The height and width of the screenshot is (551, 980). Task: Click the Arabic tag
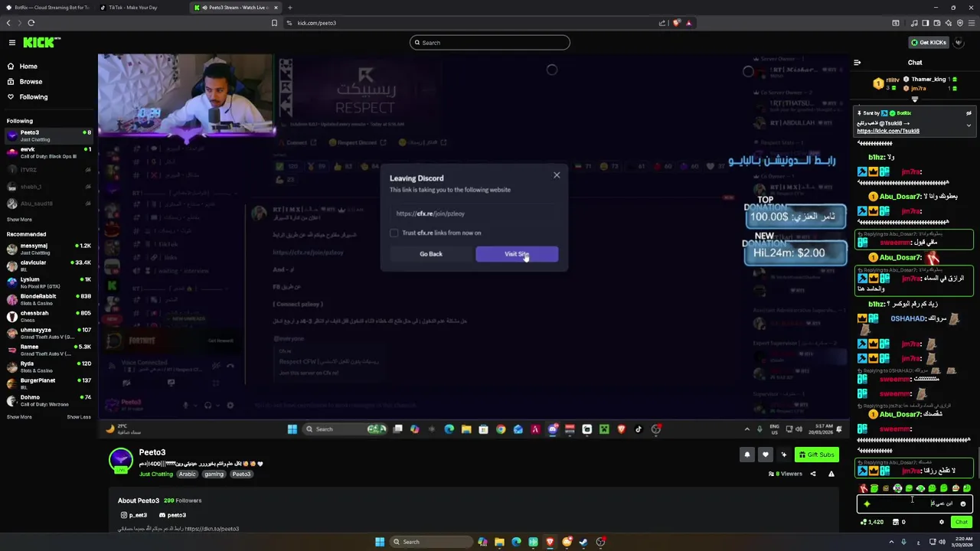point(188,474)
